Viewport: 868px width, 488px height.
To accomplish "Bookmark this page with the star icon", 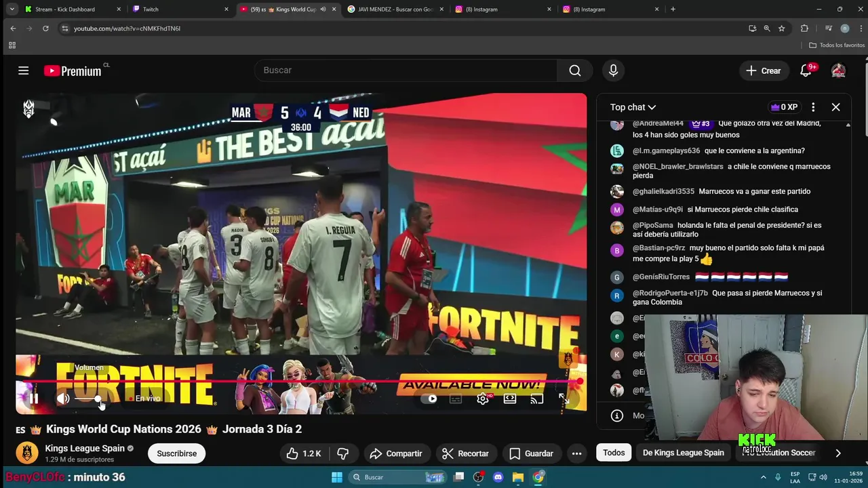I will (x=782, y=28).
